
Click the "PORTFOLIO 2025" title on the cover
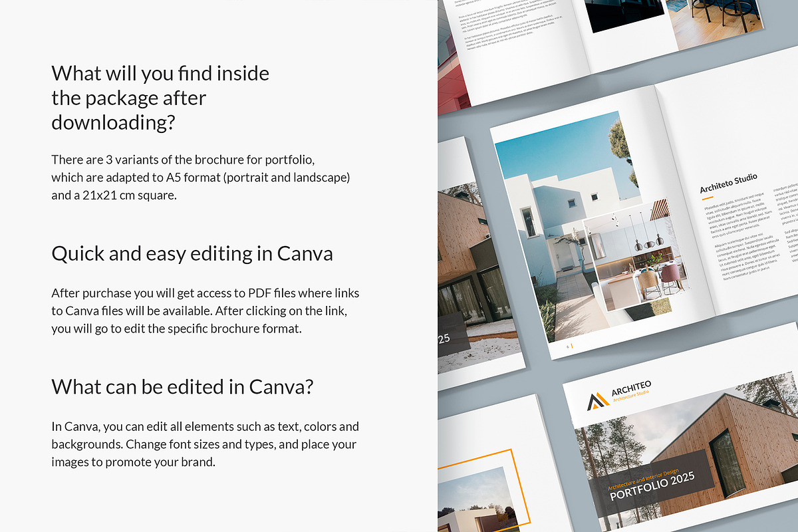tap(652, 485)
